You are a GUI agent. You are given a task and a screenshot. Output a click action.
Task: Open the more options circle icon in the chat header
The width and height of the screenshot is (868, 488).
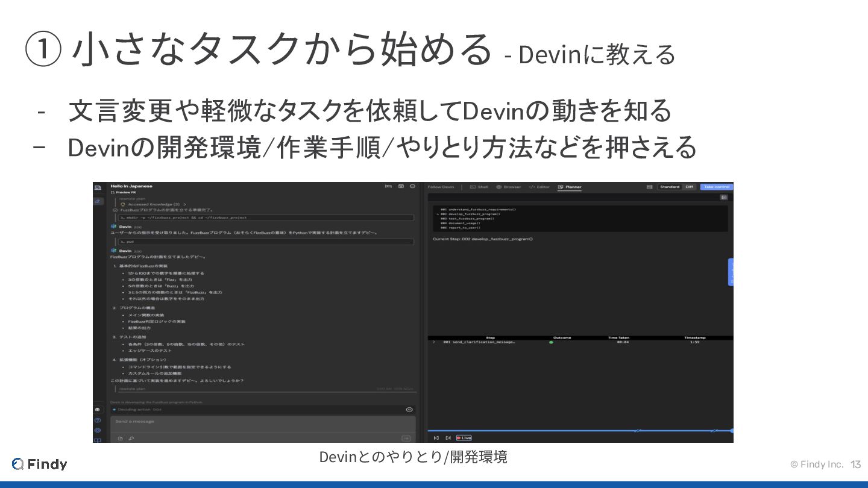coord(413,187)
